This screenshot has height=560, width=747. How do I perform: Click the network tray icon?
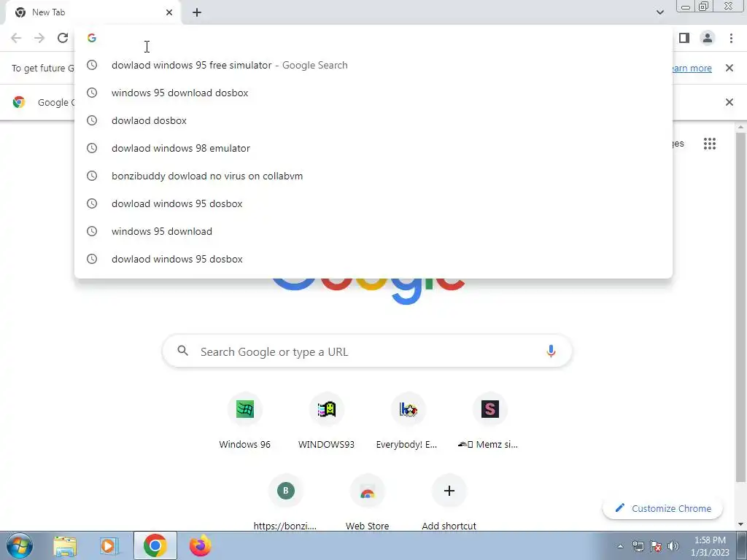tap(638, 546)
